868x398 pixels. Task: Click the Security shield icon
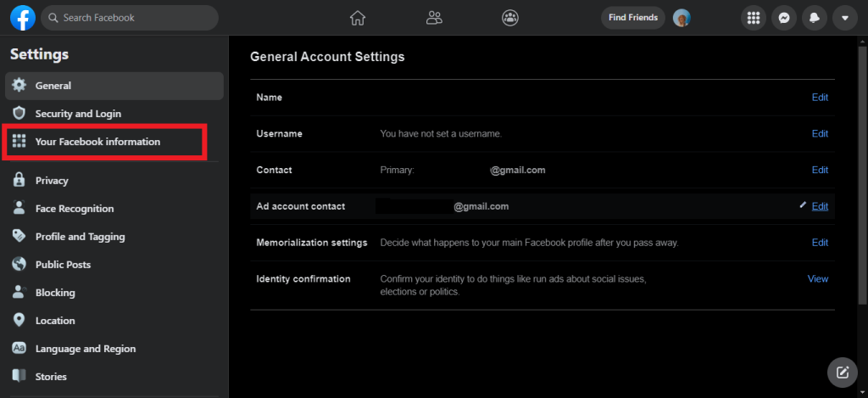pyautogui.click(x=19, y=114)
